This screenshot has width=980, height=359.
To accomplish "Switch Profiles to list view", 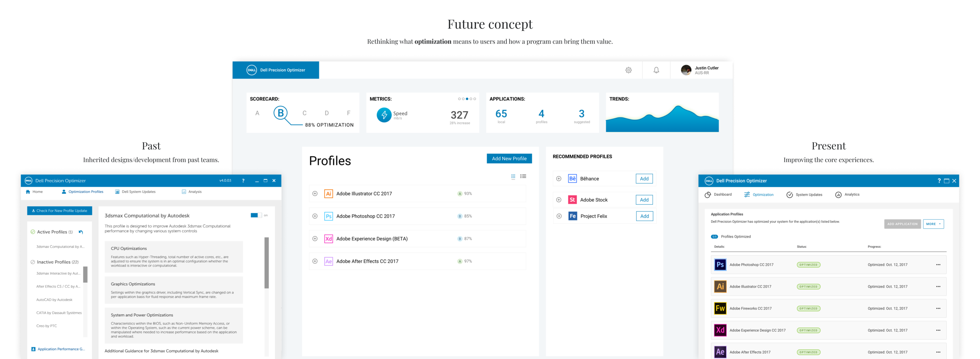I will (523, 177).
